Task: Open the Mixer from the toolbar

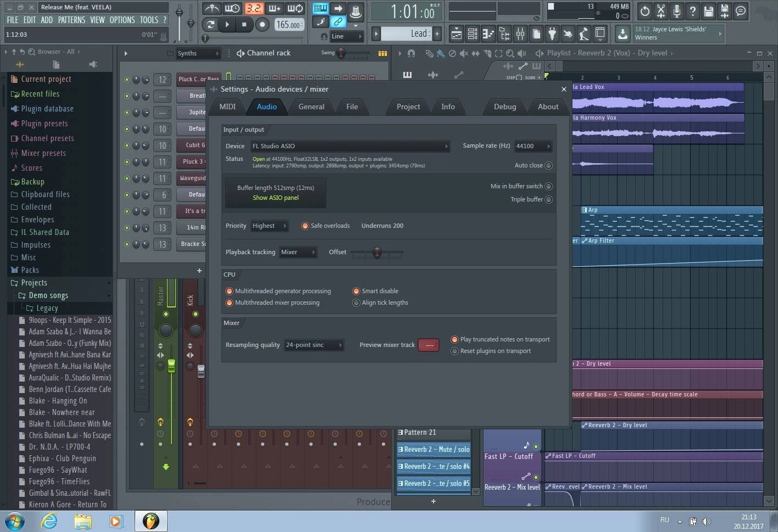Action: point(520,34)
